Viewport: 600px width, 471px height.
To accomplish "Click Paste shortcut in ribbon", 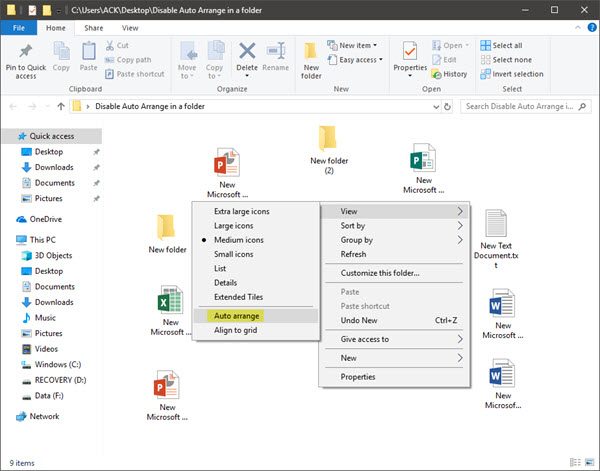I will [135, 74].
